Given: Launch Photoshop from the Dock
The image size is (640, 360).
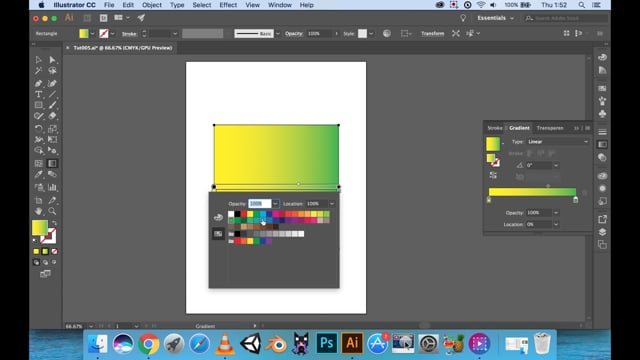Looking at the screenshot, I should pos(327,343).
